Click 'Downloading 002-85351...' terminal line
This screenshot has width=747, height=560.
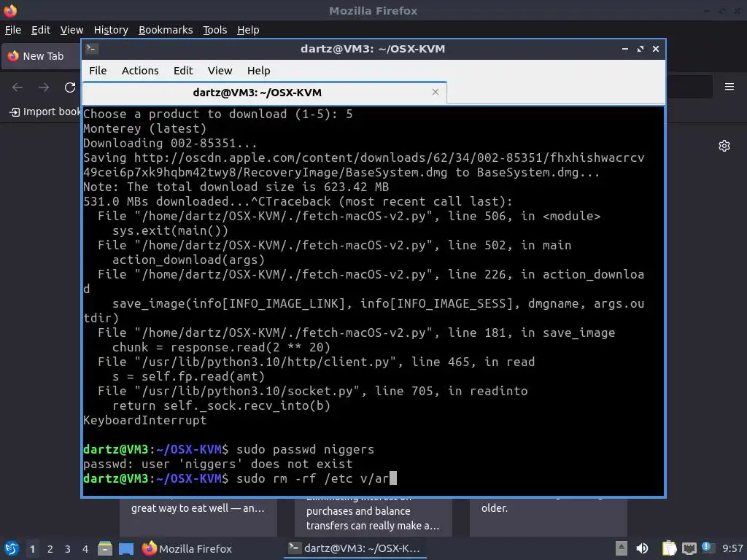[170, 143]
